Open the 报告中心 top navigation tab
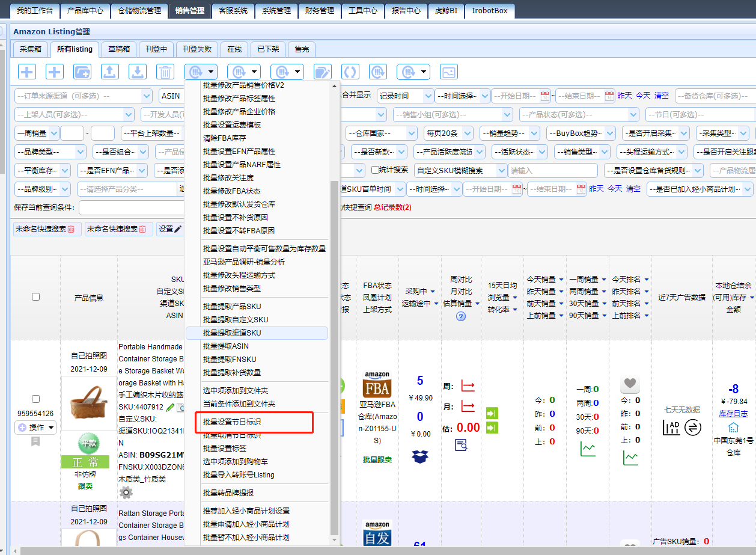This screenshot has width=756, height=555. click(406, 10)
